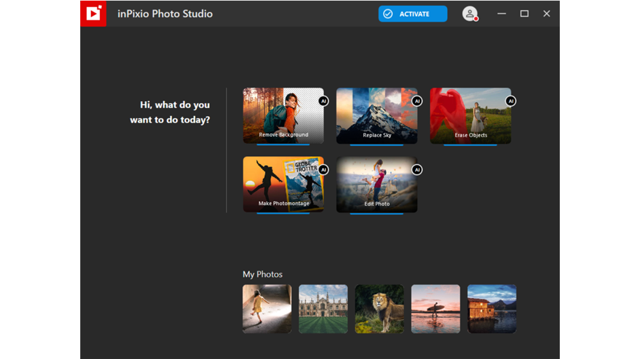Click the My Photos heading
644x359 pixels.
coord(262,274)
